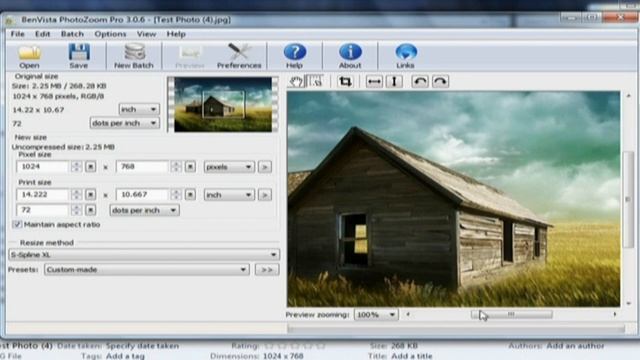
Task: Open the Help menu
Action: (176, 34)
